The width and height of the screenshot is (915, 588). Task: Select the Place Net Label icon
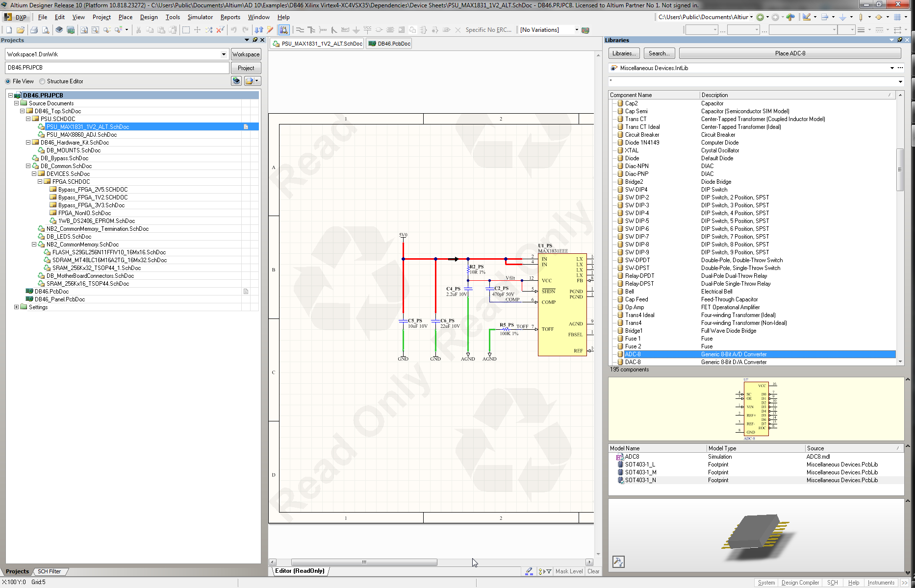(345, 30)
